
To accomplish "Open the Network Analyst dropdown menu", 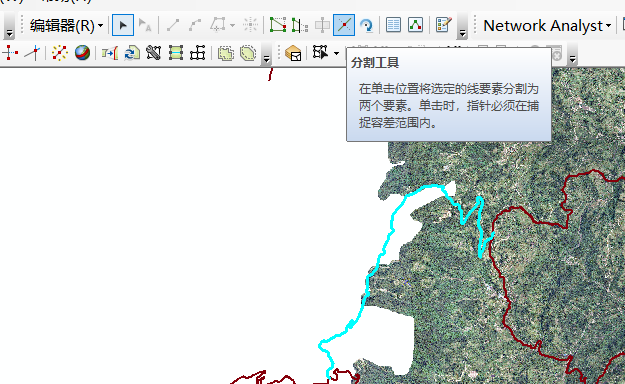I will pos(547,26).
